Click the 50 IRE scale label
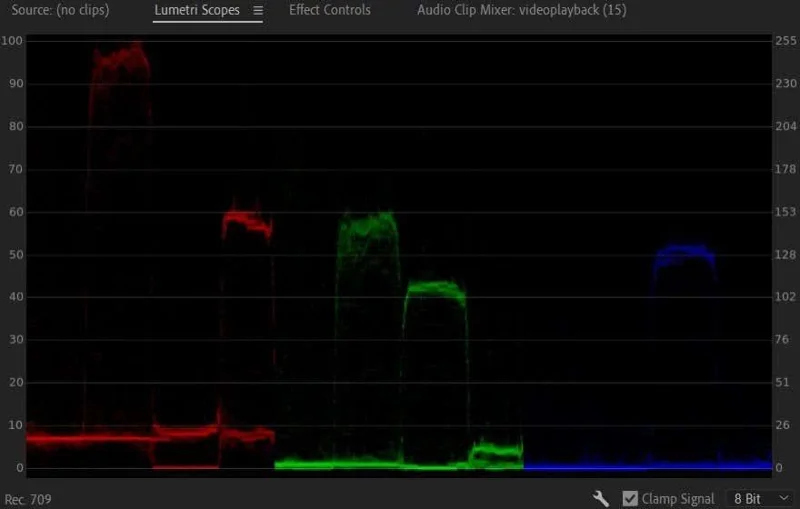The height and width of the screenshot is (509, 800). point(16,254)
